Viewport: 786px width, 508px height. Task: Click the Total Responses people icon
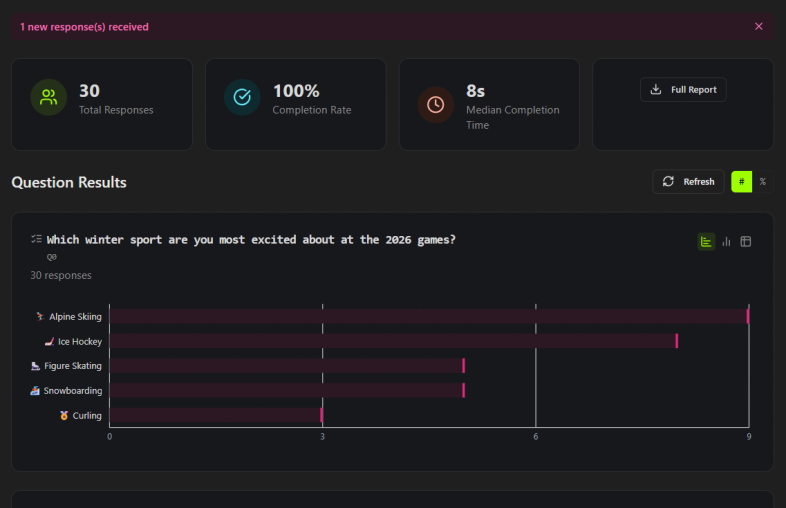pos(49,97)
